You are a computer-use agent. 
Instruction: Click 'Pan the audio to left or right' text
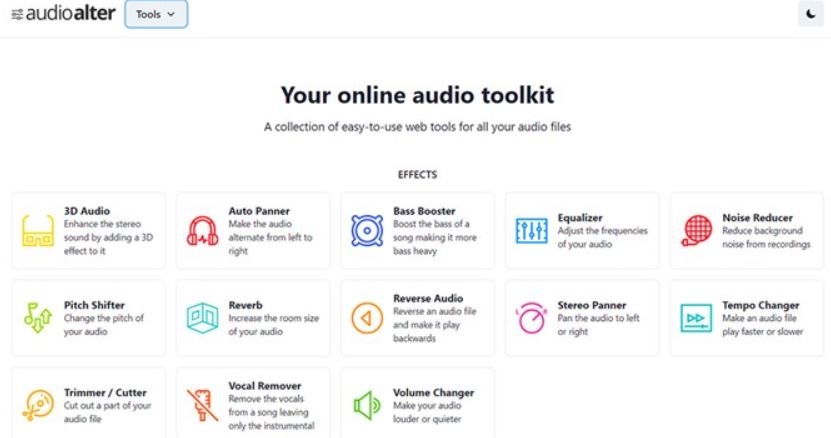coord(598,325)
